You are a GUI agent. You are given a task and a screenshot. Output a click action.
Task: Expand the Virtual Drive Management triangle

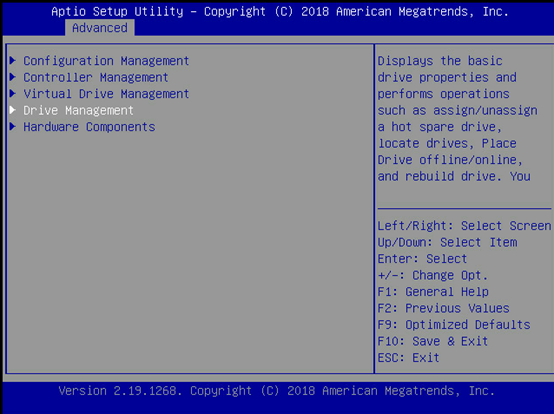pyautogui.click(x=13, y=94)
